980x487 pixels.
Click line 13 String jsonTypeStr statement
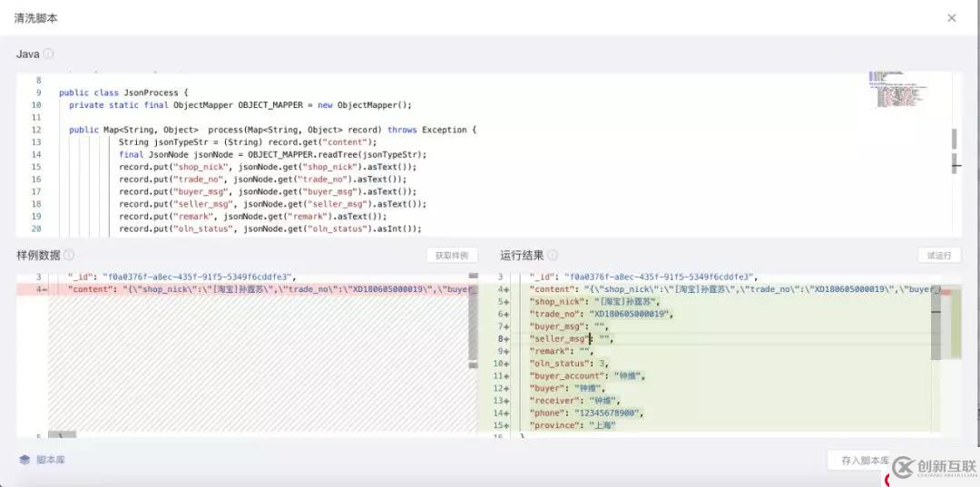pyautogui.click(x=248, y=142)
